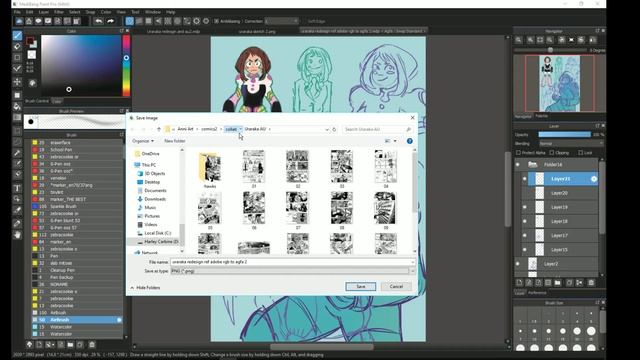Viewport: 640px width, 360px height.
Task: Click the File name input field
Action: pyautogui.click(x=292, y=262)
